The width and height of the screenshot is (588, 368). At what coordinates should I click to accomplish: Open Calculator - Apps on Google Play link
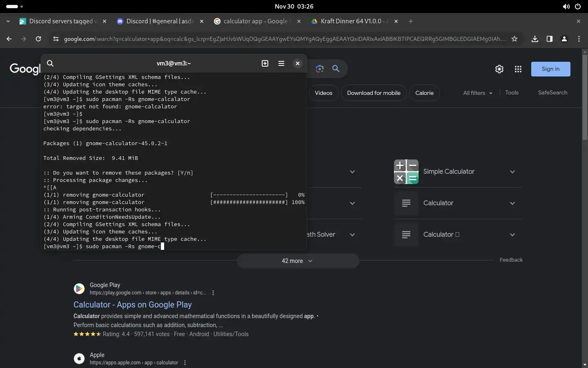(x=133, y=305)
